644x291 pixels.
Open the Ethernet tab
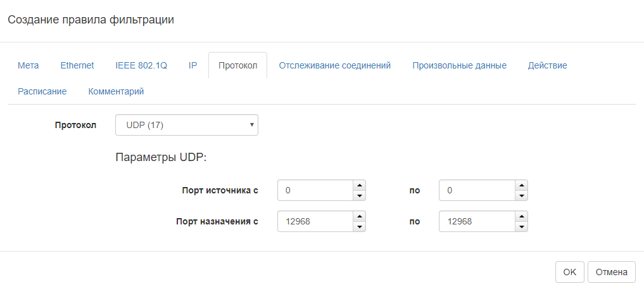(77, 65)
